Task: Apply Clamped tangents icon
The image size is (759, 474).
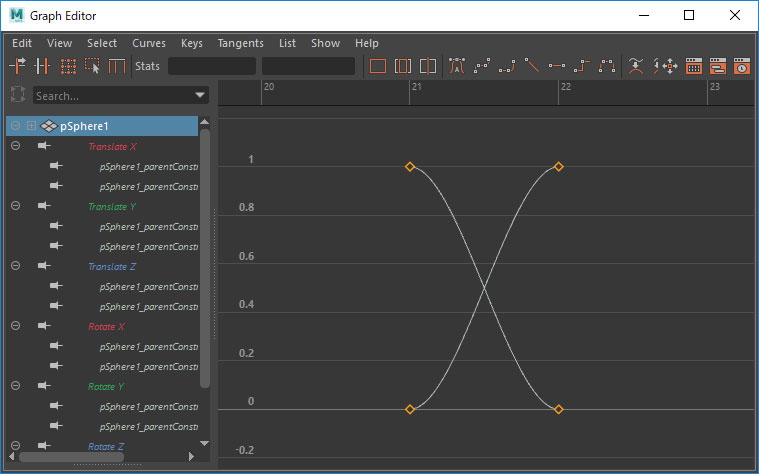Action: pos(507,65)
